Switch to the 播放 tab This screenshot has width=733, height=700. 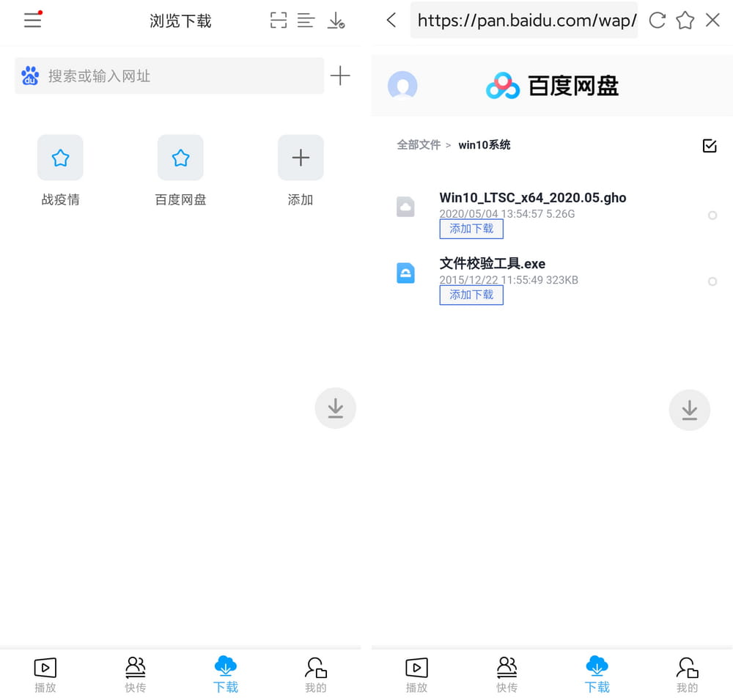[45, 673]
